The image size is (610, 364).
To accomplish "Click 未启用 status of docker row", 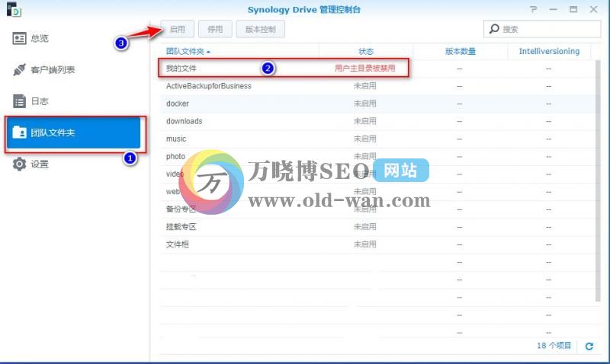I will [x=365, y=104].
